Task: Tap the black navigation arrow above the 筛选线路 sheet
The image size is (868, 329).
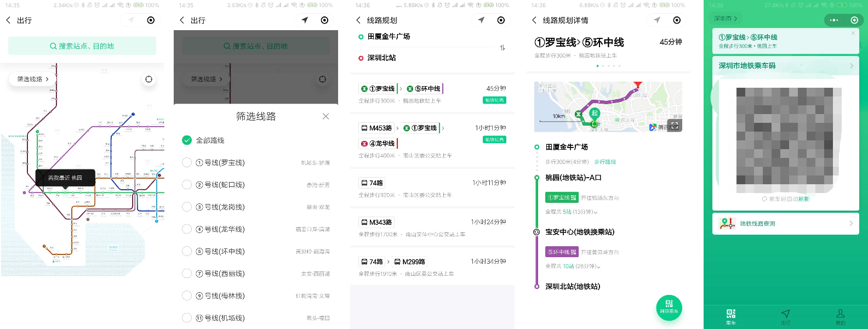Action: (x=305, y=20)
